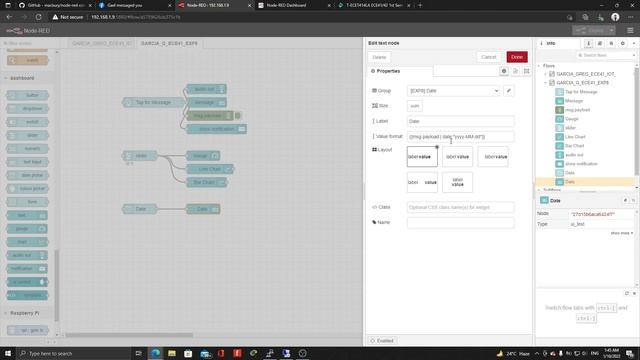
Task: Open node description document icon in edit panel
Action: coord(516,71)
